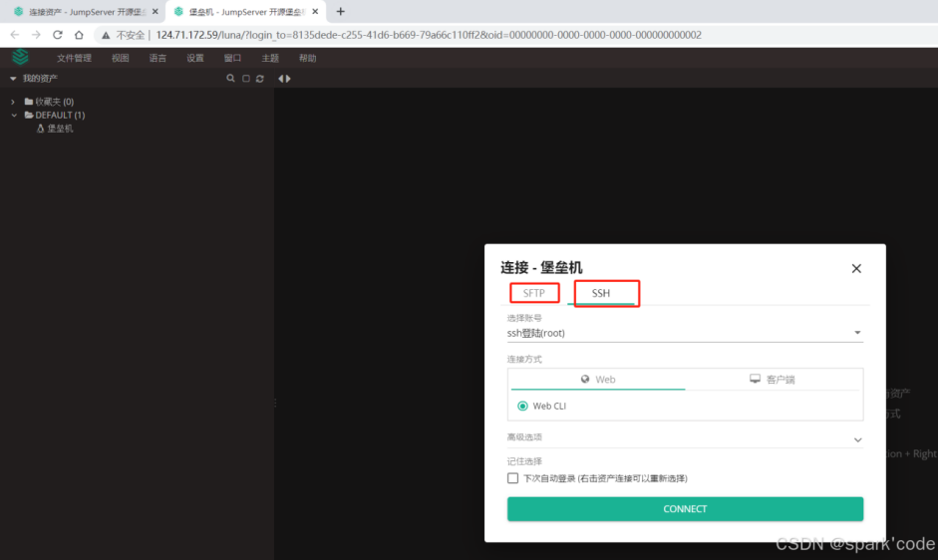
Task: Switch to the SSH protocol tab
Action: tap(601, 293)
